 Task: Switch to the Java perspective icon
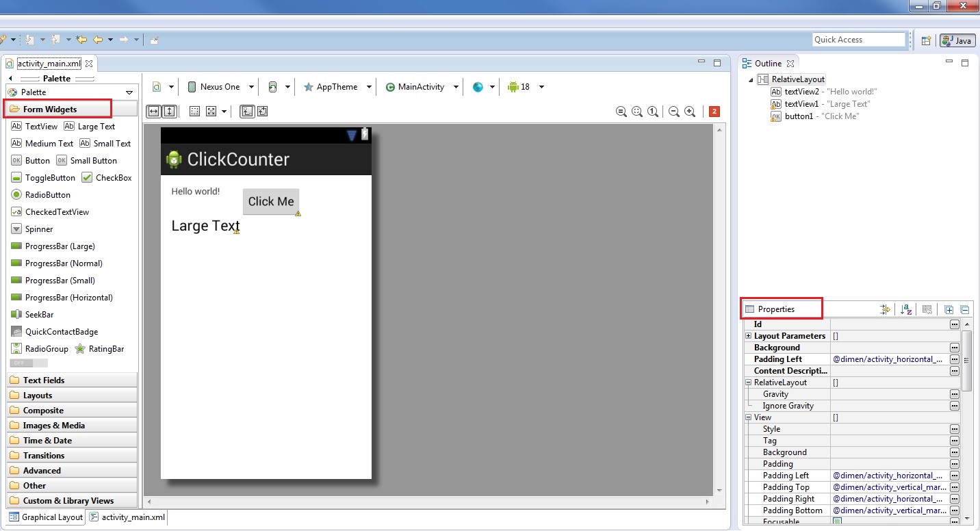(x=957, y=40)
